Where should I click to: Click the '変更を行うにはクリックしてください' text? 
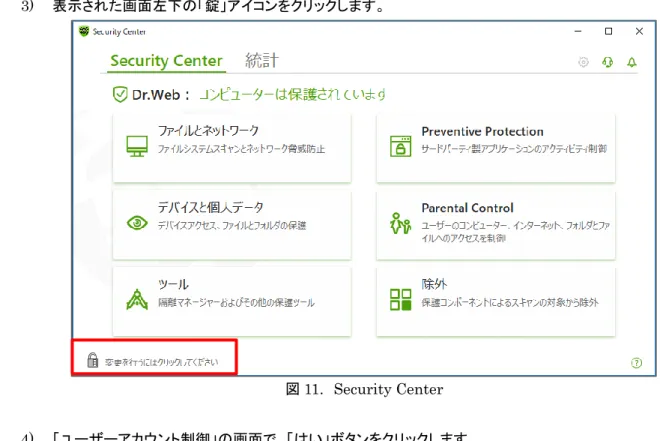point(161,362)
